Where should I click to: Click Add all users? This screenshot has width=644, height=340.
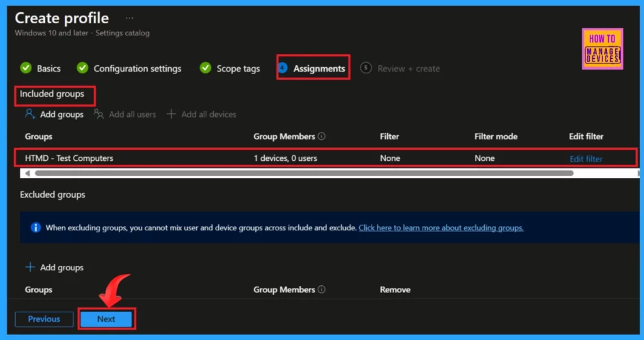coord(125,114)
